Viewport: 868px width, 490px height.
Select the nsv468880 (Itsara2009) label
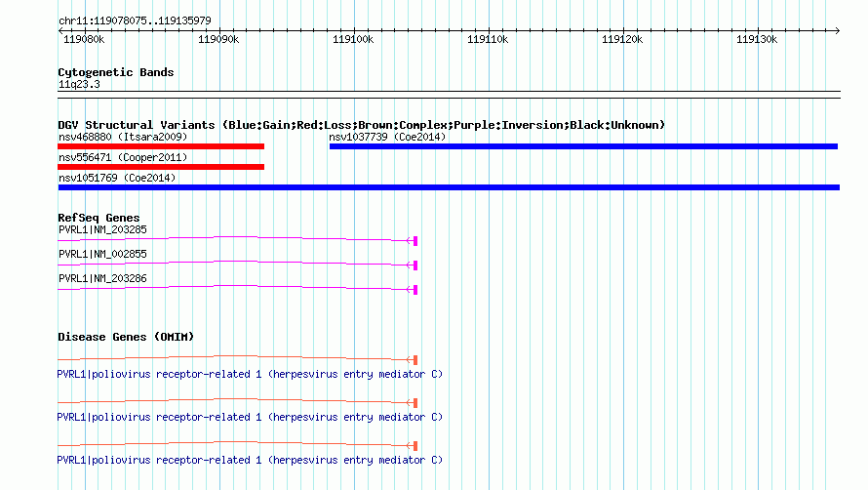click(x=123, y=137)
